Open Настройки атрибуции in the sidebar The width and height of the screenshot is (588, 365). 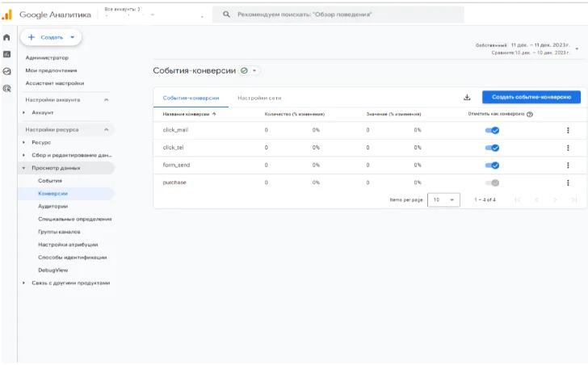68,245
